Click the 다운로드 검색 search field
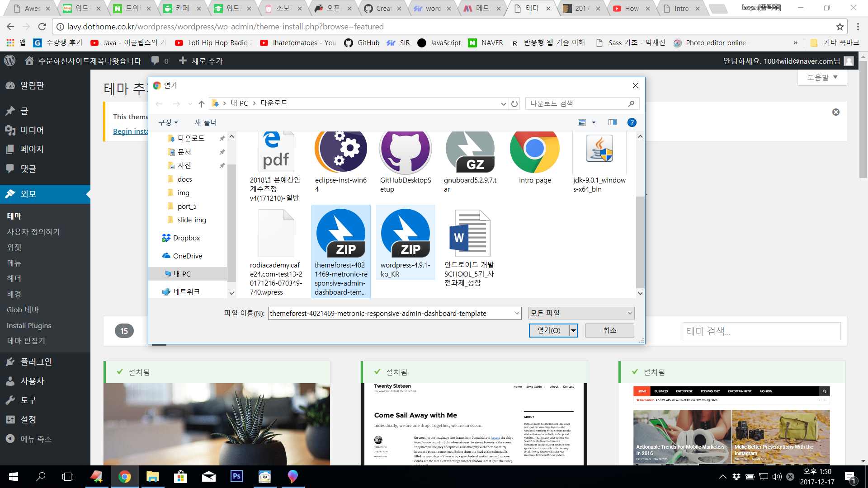 click(576, 103)
